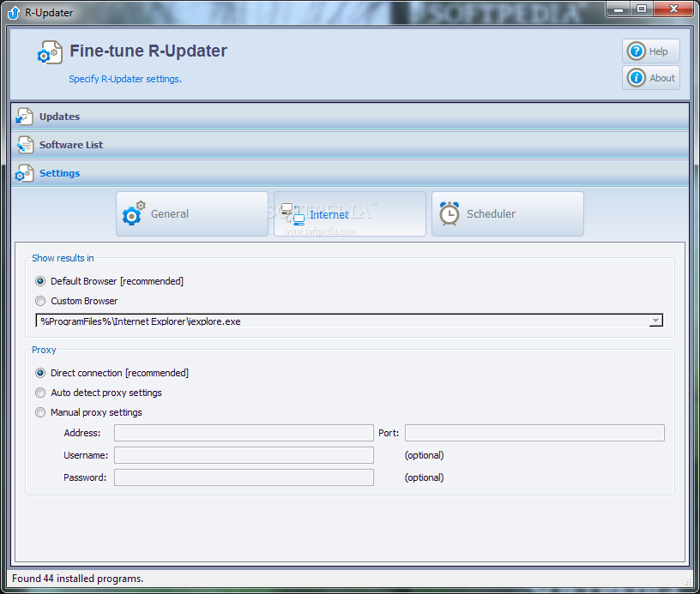
Task: Expand the Software List accordion section
Action: (350, 145)
